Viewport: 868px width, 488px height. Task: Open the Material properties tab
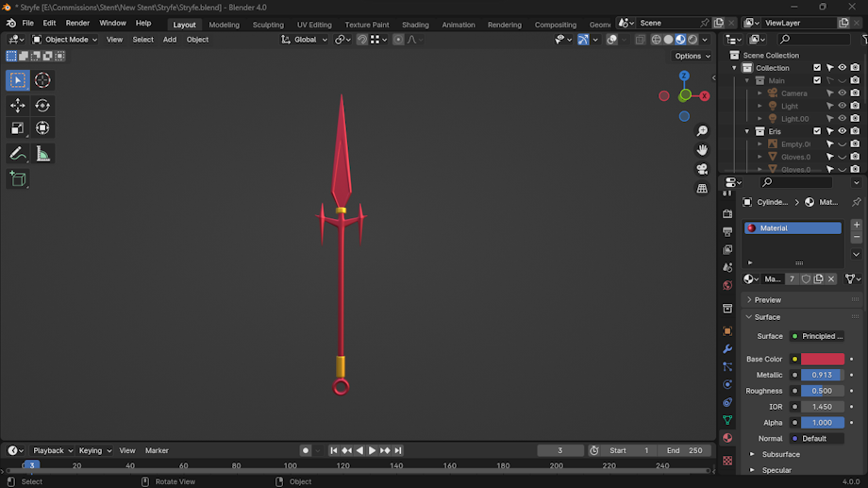tap(727, 438)
